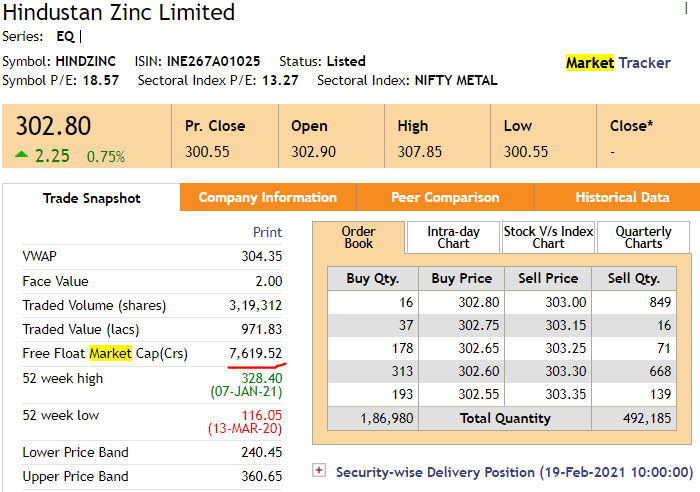Click the last traded price 302.80

click(53, 126)
